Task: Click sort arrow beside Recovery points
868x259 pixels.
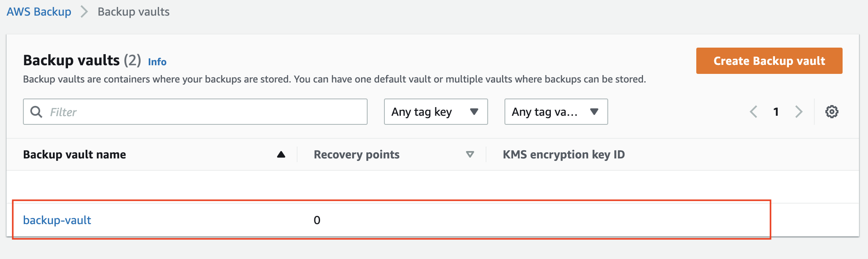Action: tap(470, 154)
